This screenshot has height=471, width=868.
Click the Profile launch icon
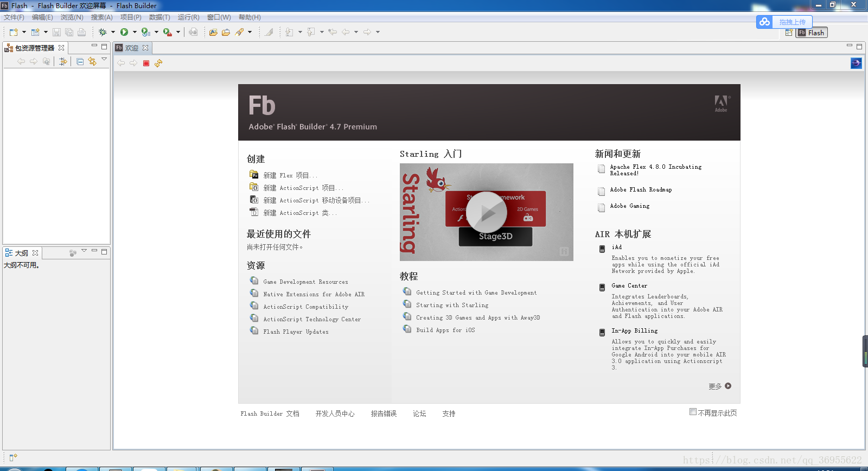(145, 32)
